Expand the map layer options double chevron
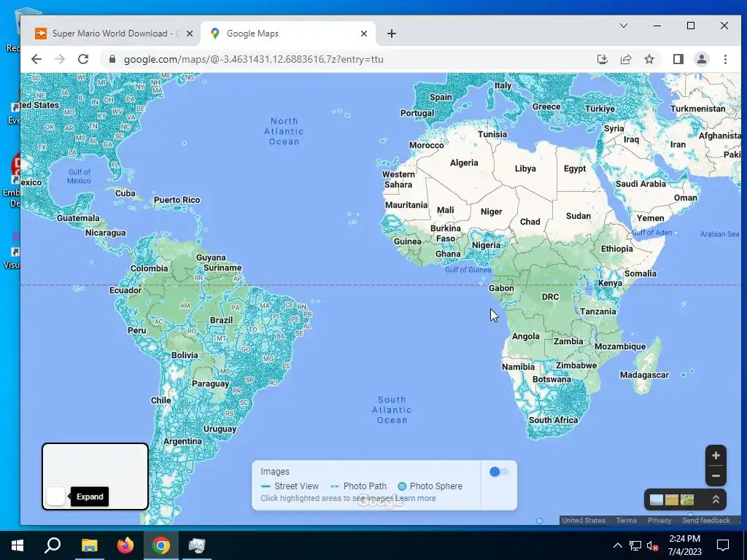 click(x=716, y=499)
